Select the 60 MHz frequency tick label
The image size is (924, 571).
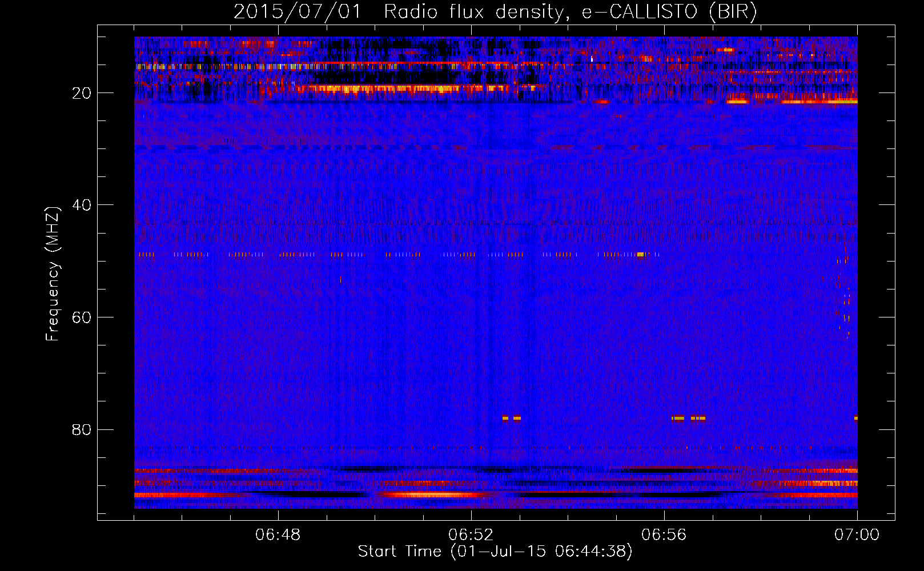82,317
